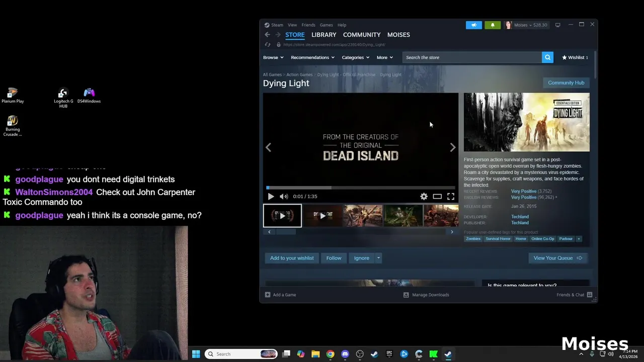This screenshot has height=362, width=644.
Task: Click Add to your wishlist
Action: point(292,258)
